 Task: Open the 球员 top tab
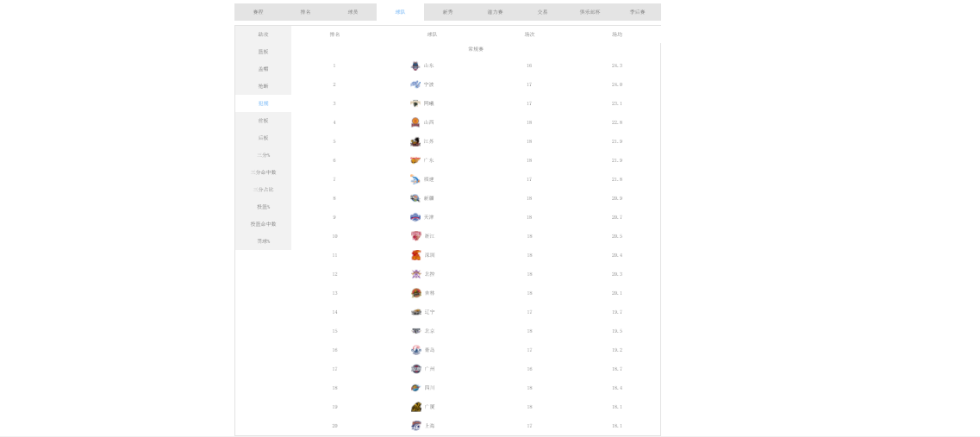[x=353, y=12]
